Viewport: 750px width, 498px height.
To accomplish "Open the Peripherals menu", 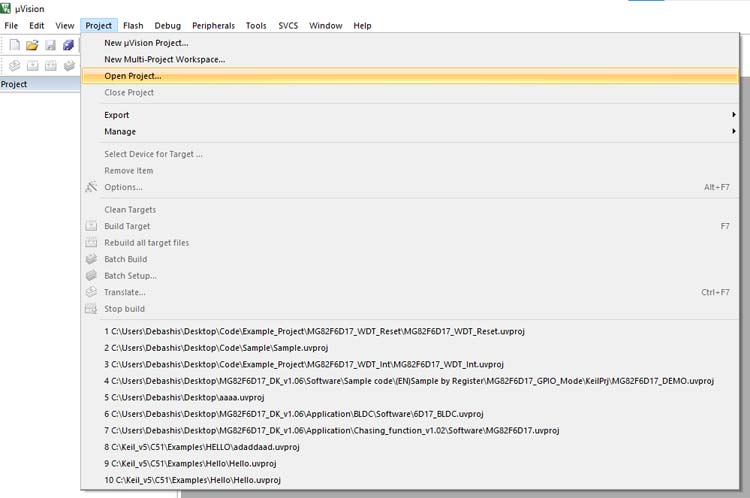I will (213, 26).
